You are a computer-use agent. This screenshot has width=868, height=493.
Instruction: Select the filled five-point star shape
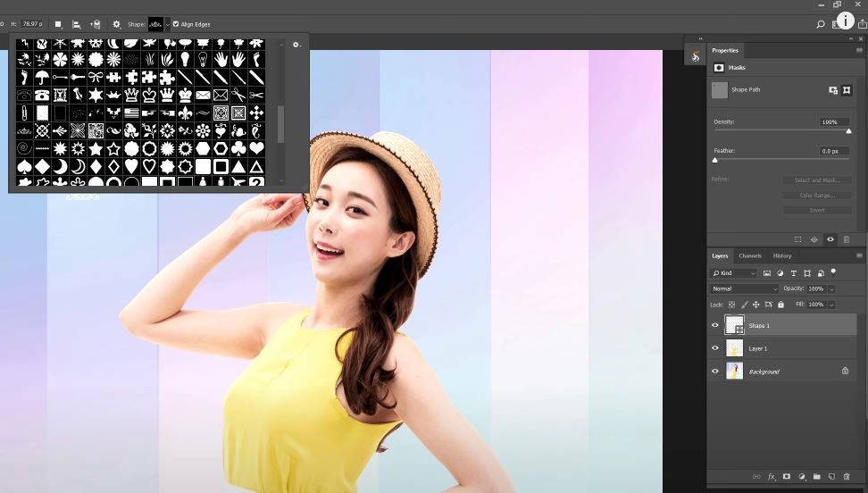point(96,148)
